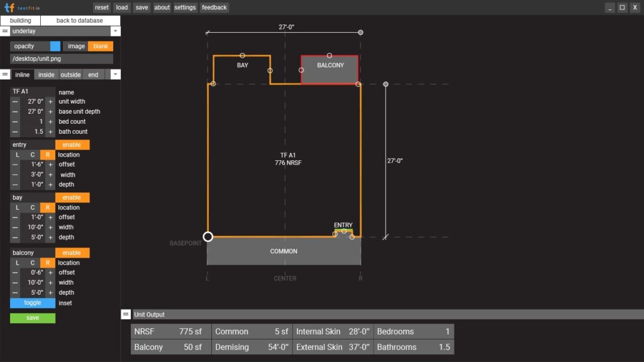Click the /desktop/unit.png path field

61,58
